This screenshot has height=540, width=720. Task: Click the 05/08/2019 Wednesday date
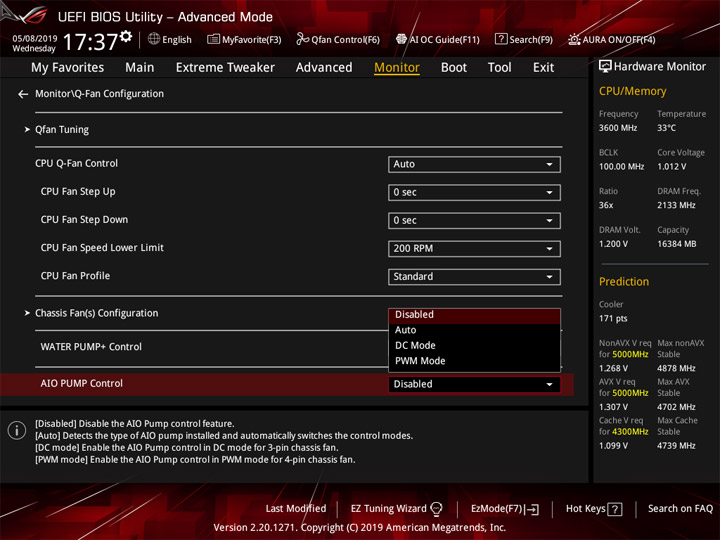pos(34,43)
